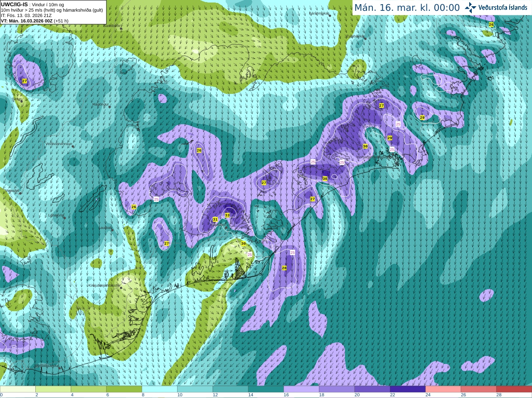532x398 pixels.
Task: Click the Kirkjubæjarklaustur place label
Action: [x=104, y=285]
